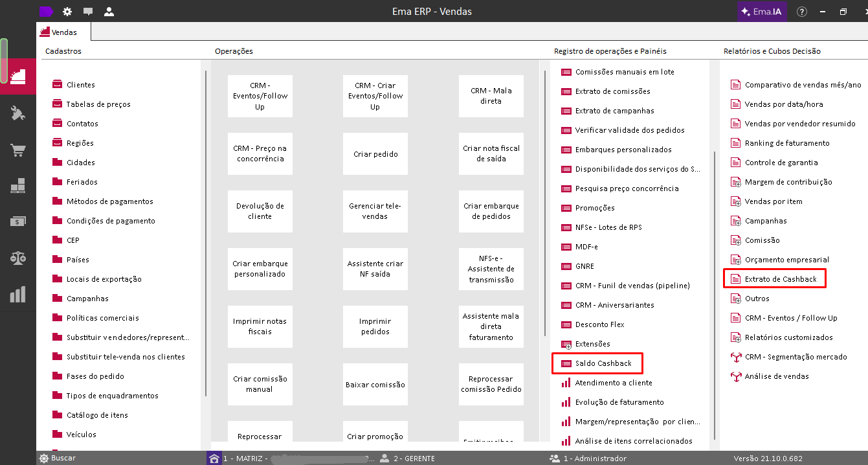Click the Buscar search in status bar
The height and width of the screenshot is (465, 868).
pyautogui.click(x=58, y=458)
